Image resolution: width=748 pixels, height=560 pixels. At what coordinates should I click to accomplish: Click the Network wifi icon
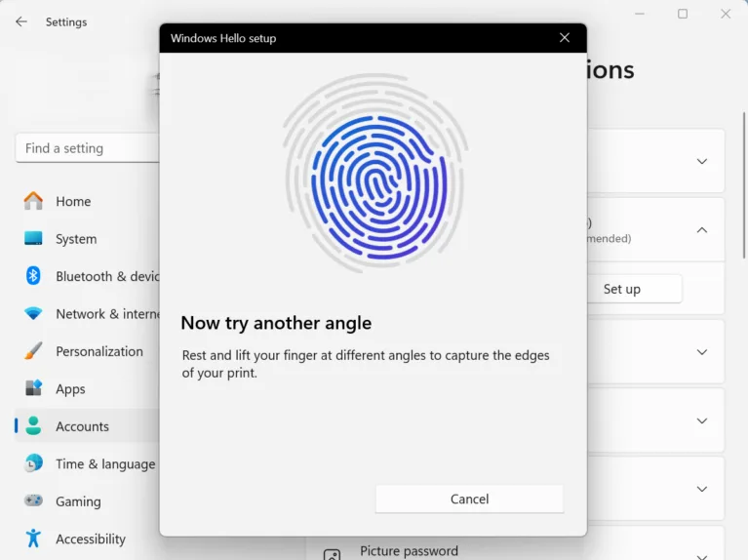33,313
